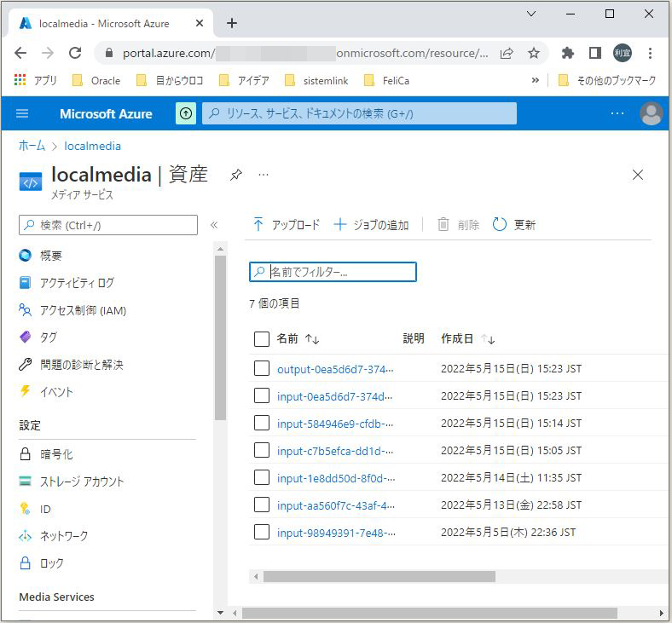Open the Oracle bookmark folder
672x623 pixels.
tap(96, 80)
